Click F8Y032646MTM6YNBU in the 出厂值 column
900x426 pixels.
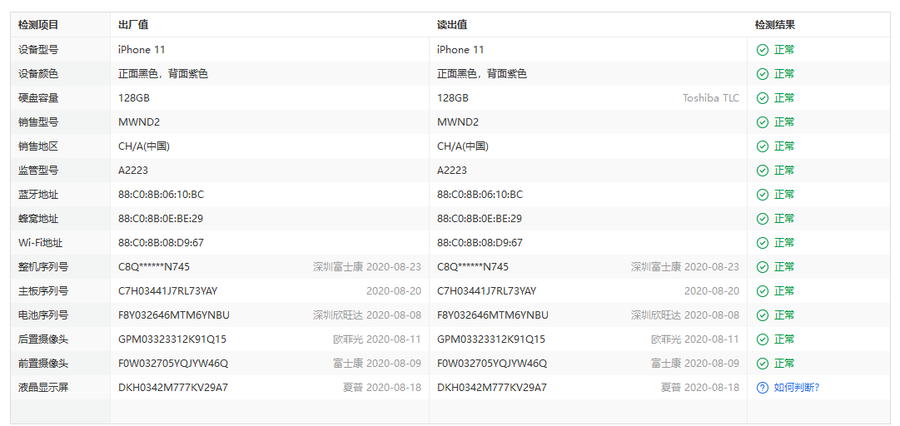[174, 315]
